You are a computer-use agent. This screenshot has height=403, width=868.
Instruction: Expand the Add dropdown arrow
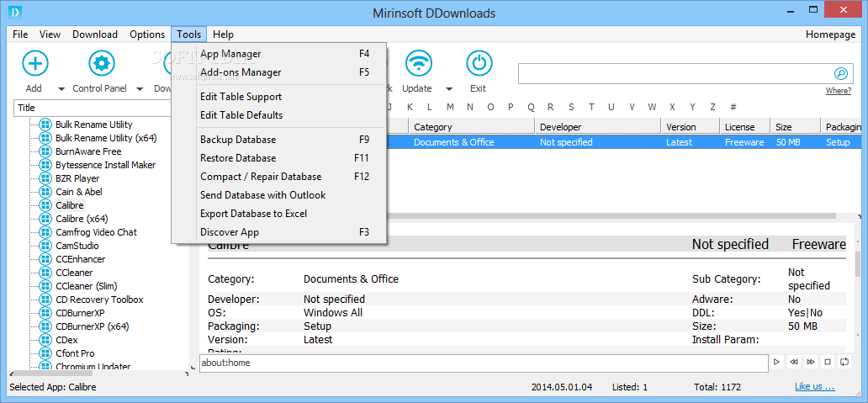point(61,88)
